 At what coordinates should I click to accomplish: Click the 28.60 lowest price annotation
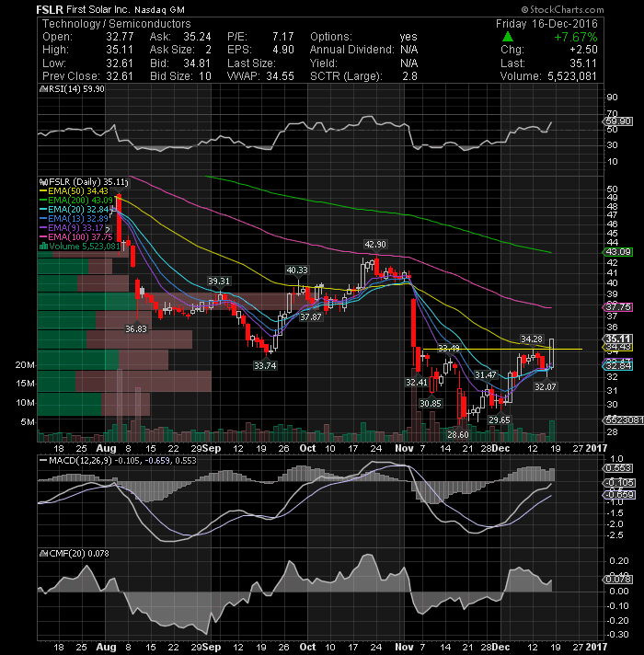tap(458, 434)
